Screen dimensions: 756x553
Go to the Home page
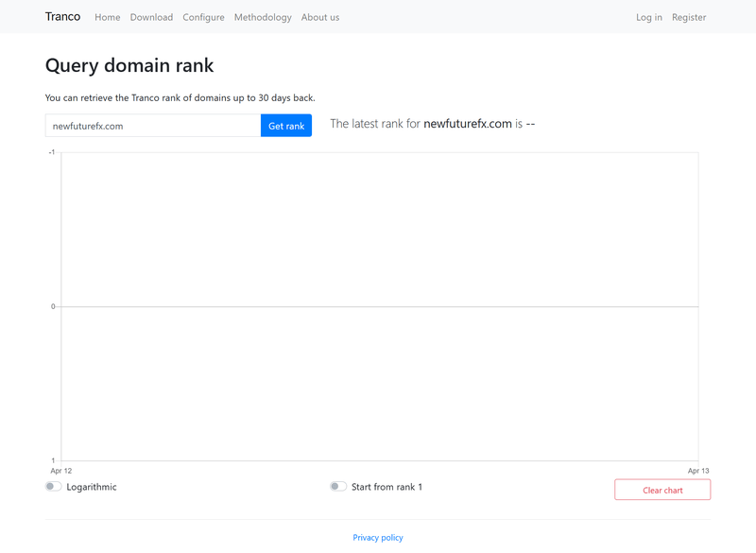pos(108,17)
